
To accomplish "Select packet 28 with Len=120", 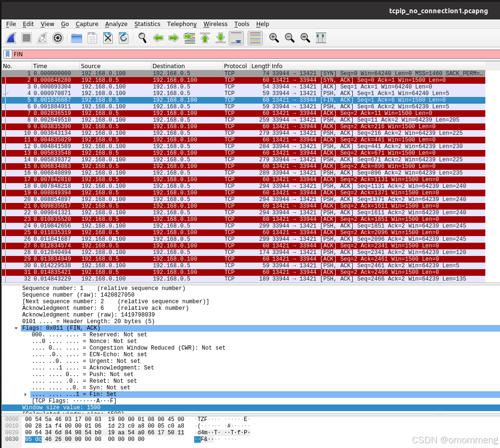I will pos(244,252).
